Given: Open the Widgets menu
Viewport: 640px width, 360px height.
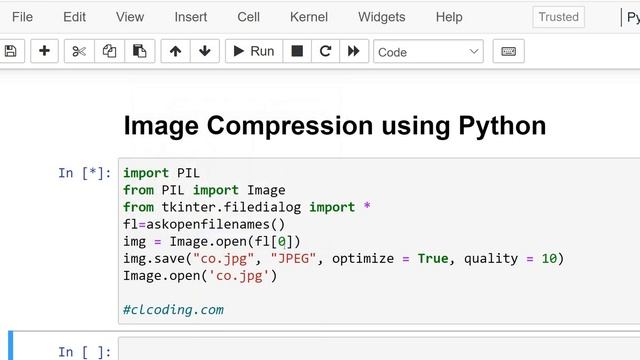Looking at the screenshot, I should pos(382,17).
